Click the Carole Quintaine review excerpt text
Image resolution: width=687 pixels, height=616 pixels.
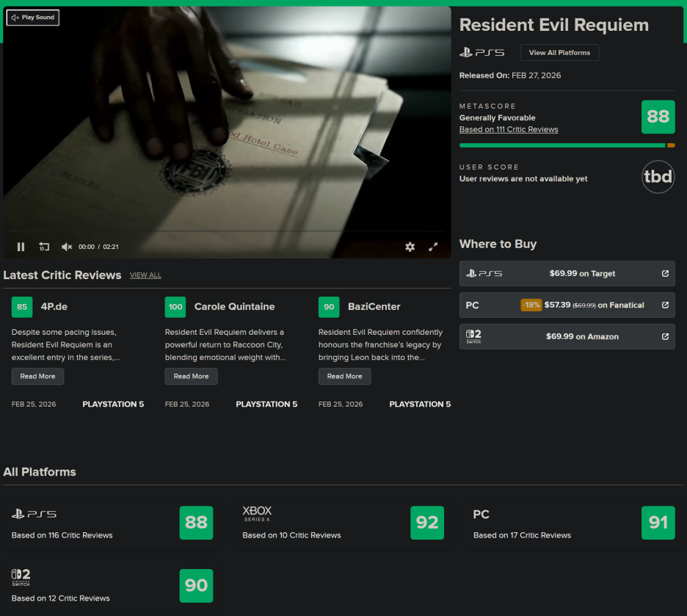pos(225,345)
